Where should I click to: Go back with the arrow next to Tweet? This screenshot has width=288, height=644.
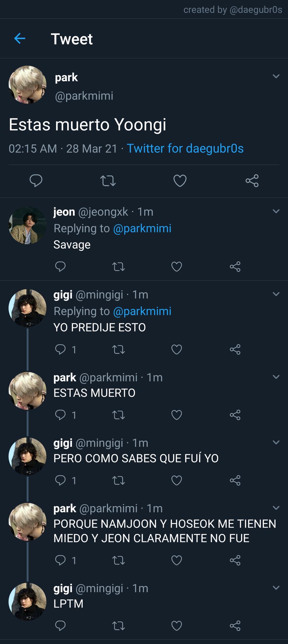[x=20, y=39]
